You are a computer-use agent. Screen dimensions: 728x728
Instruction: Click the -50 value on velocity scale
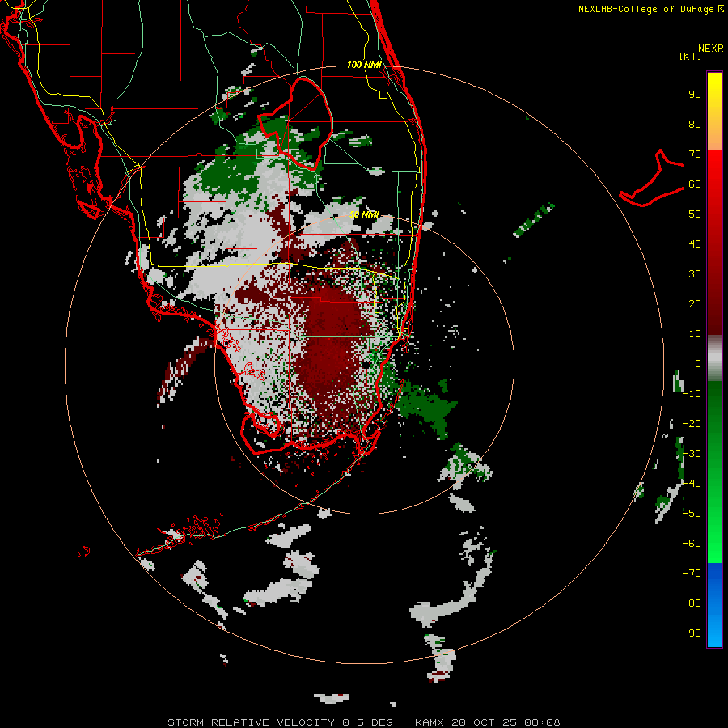[x=692, y=514]
